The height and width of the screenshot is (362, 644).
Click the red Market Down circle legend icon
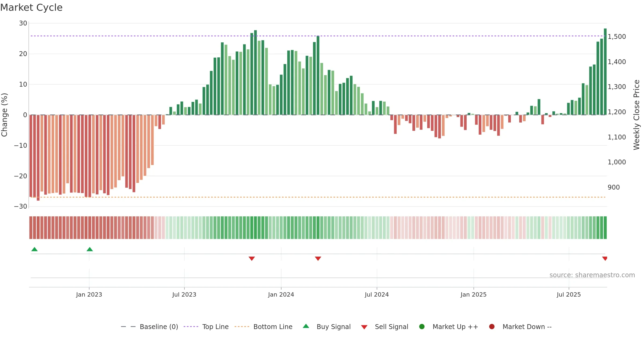[492, 327]
